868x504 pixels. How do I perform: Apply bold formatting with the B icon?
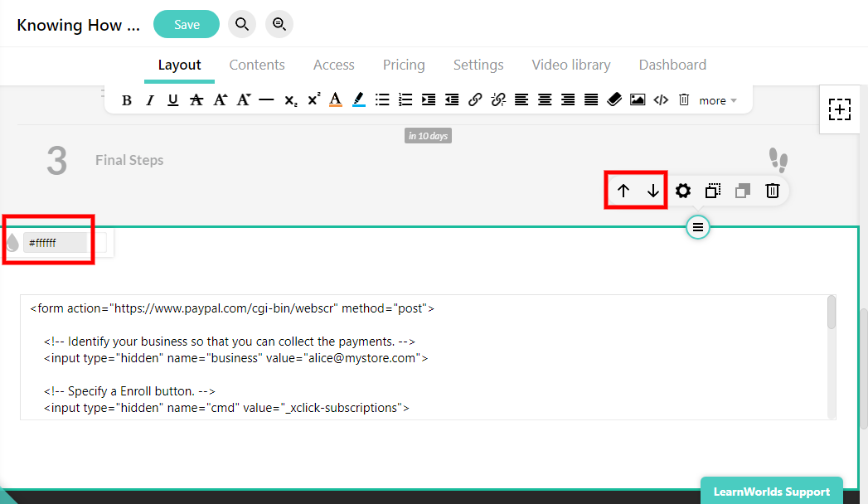[x=127, y=100]
